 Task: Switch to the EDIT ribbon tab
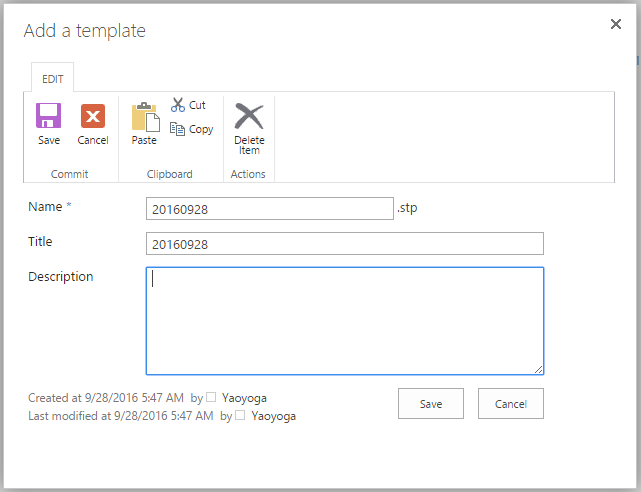click(53, 78)
